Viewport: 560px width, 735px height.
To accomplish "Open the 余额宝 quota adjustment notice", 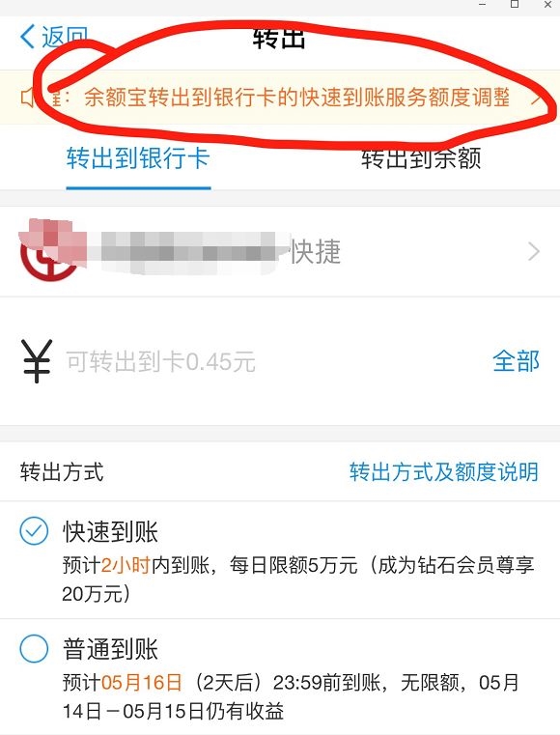I will 296,98.
